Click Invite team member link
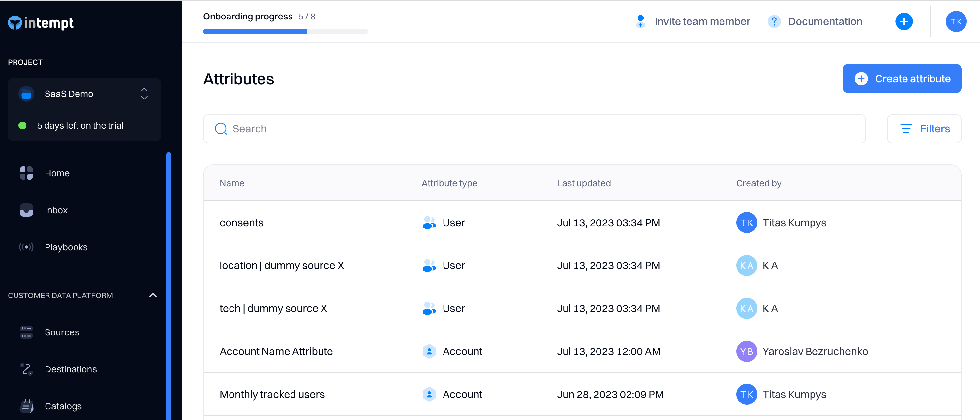980x420 pixels. pyautogui.click(x=702, y=21)
